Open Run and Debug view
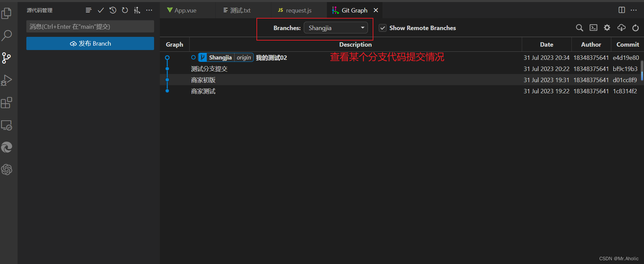 pyautogui.click(x=6, y=80)
